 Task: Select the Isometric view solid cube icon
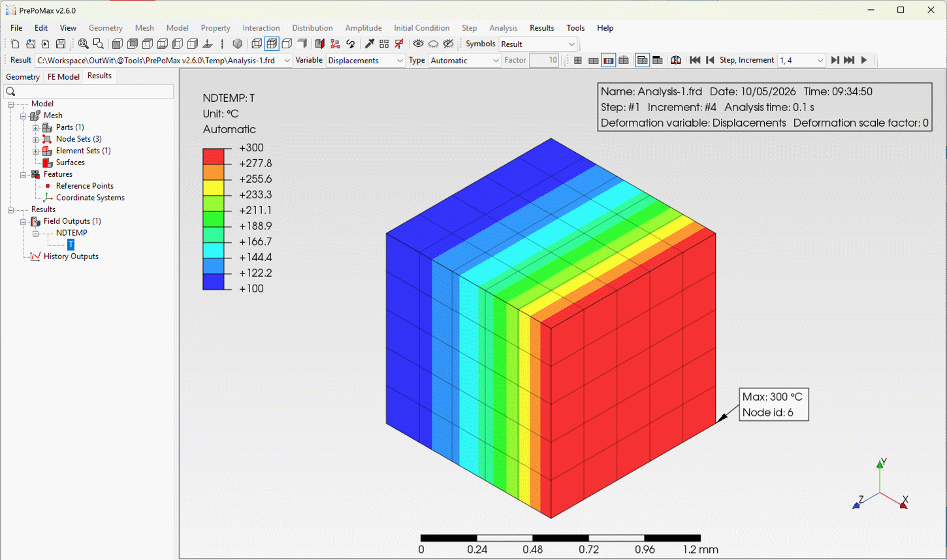(238, 44)
